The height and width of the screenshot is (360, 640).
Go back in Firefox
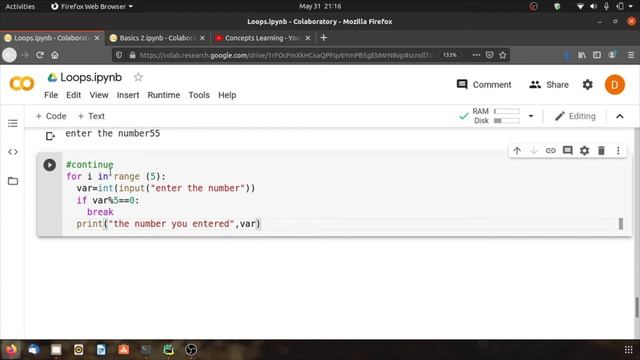pyautogui.click(x=9, y=55)
